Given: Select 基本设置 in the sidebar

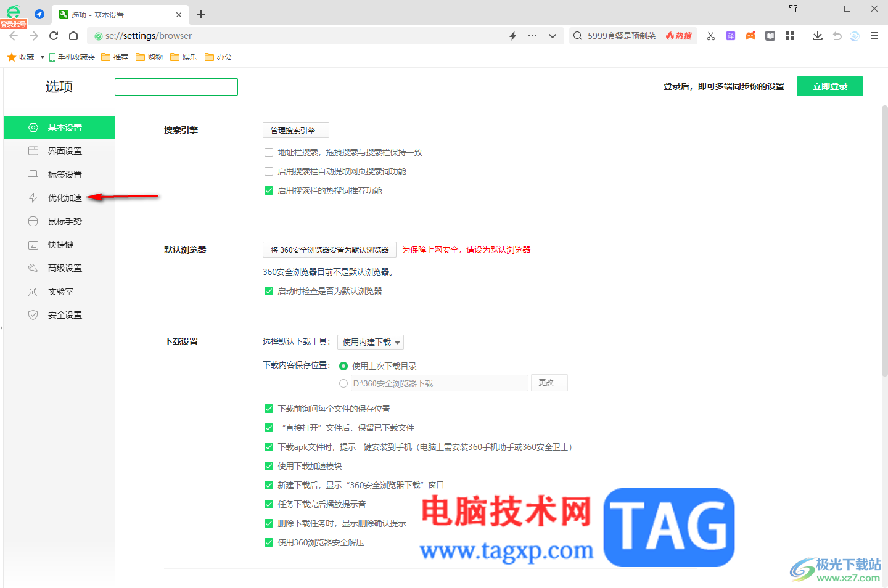Looking at the screenshot, I should [x=59, y=128].
